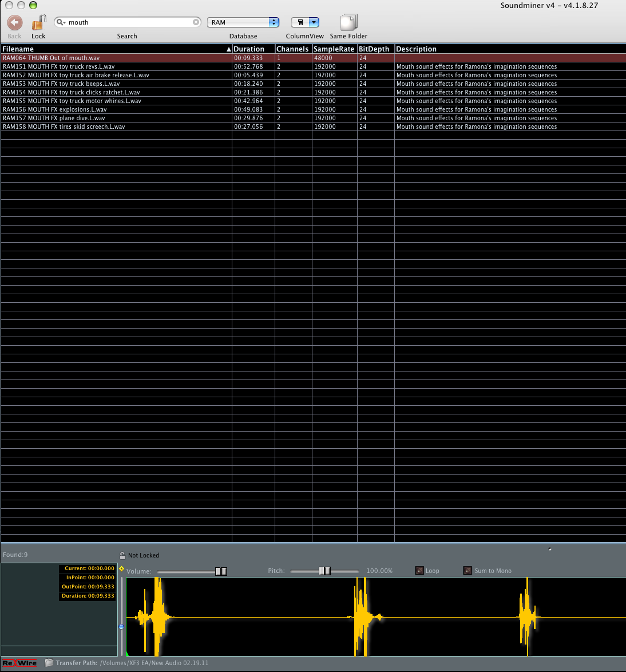The width and height of the screenshot is (626, 672).
Task: Sort by the Filename column header
Action: pos(116,49)
